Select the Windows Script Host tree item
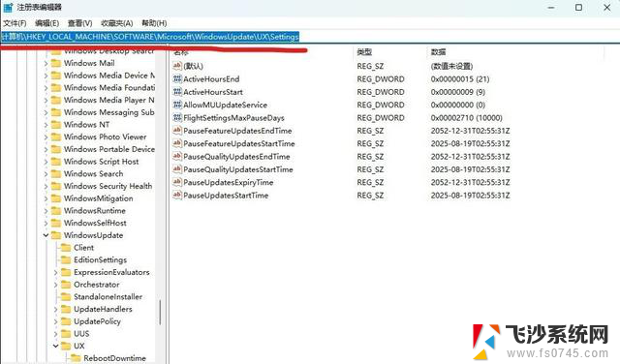The height and width of the screenshot is (364, 620). 101,162
